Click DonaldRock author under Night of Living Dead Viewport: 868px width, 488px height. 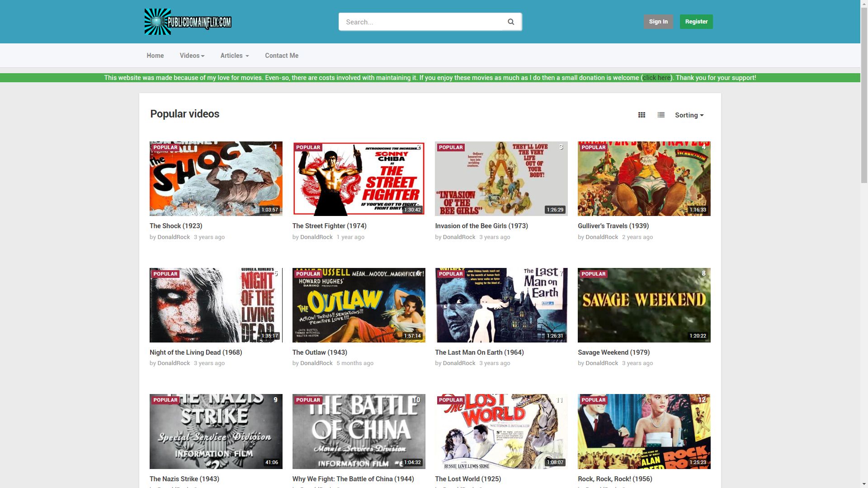(174, 363)
